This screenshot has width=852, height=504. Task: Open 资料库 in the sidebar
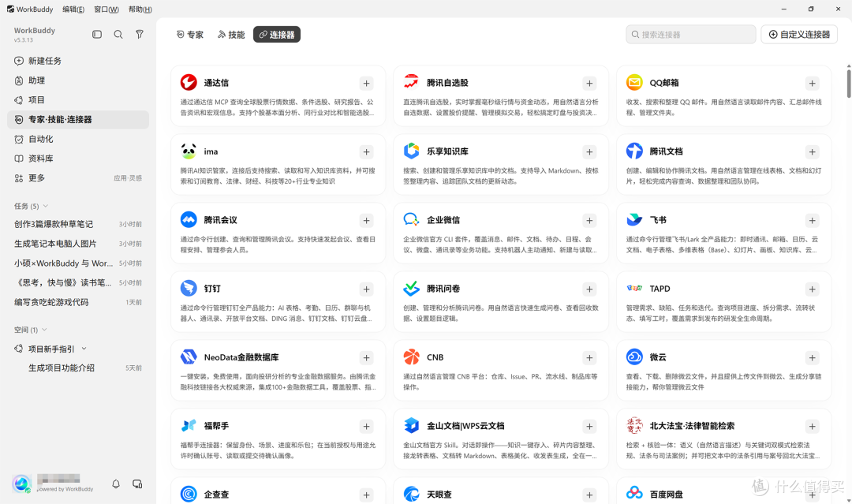[77, 159]
